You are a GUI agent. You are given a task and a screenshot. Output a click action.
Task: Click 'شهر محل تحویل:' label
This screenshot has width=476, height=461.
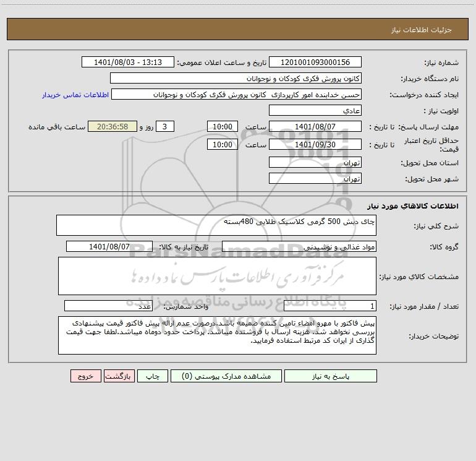coord(432,179)
